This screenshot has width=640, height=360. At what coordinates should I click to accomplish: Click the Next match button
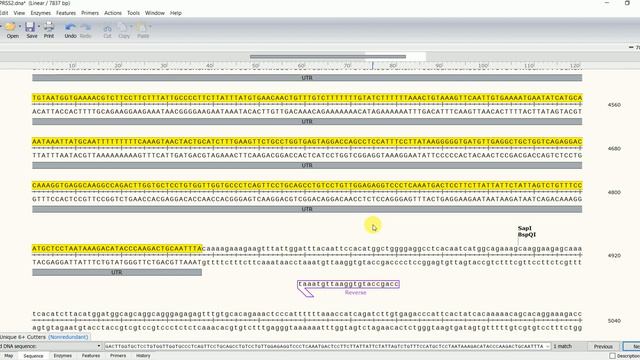pyautogui.click(x=632, y=346)
